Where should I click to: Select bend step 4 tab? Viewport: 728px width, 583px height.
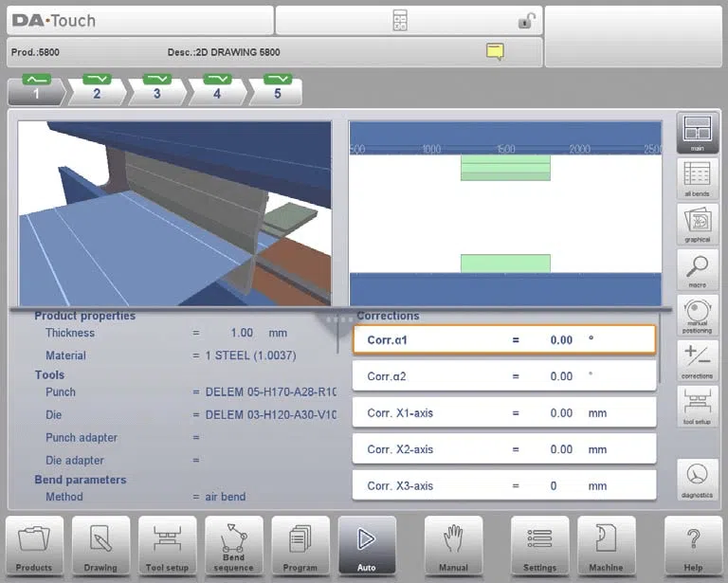pyautogui.click(x=217, y=90)
